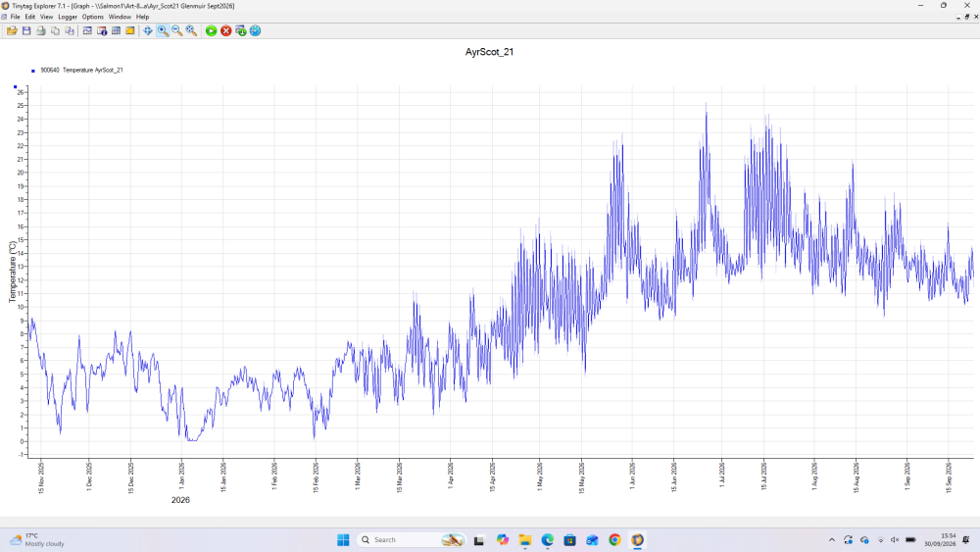980x552 pixels.
Task: Click the Windows Start button
Action: (x=343, y=540)
